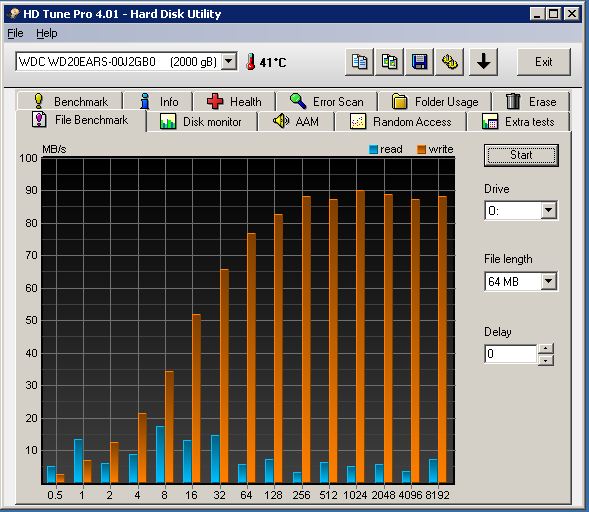Expand the File length 64 MB dropdown
The height and width of the screenshot is (512, 589).
click(x=549, y=281)
